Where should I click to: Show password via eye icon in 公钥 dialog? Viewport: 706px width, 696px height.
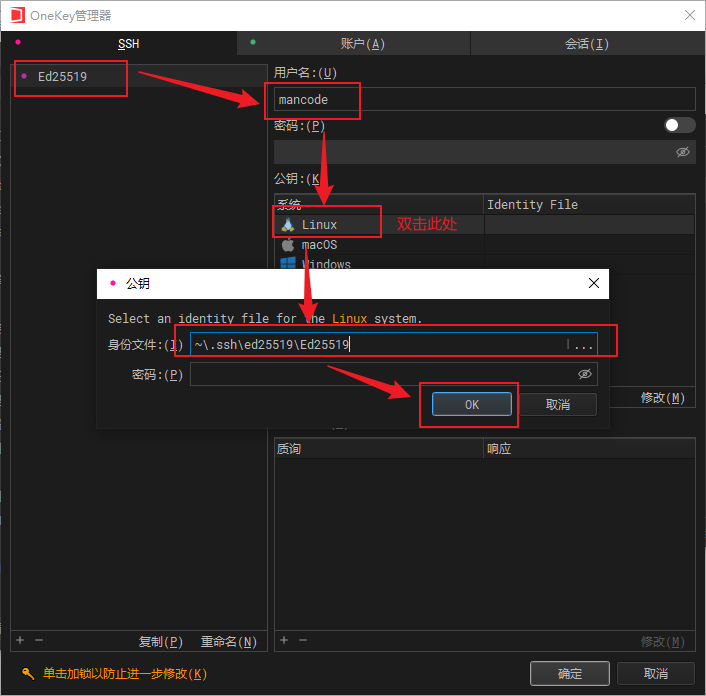[x=585, y=374]
